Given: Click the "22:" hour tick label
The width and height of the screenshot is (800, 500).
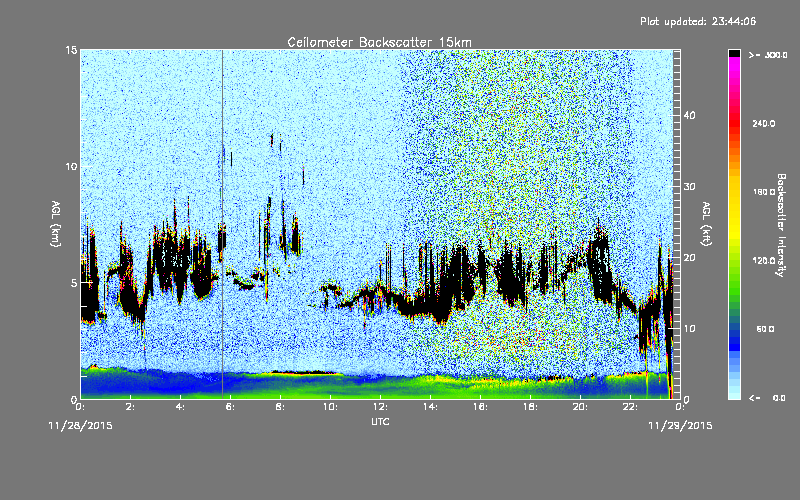Looking at the screenshot, I should pos(630,407).
